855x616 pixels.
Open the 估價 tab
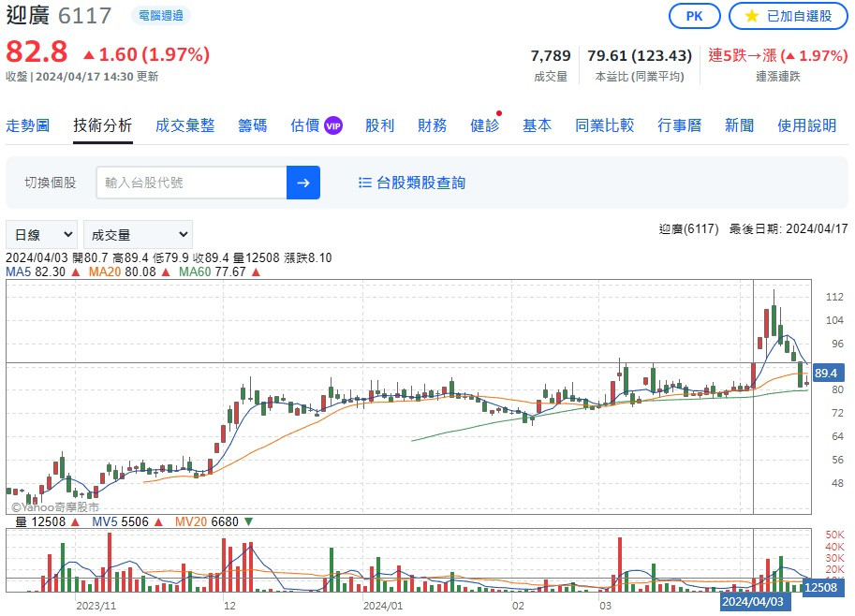[x=304, y=126]
